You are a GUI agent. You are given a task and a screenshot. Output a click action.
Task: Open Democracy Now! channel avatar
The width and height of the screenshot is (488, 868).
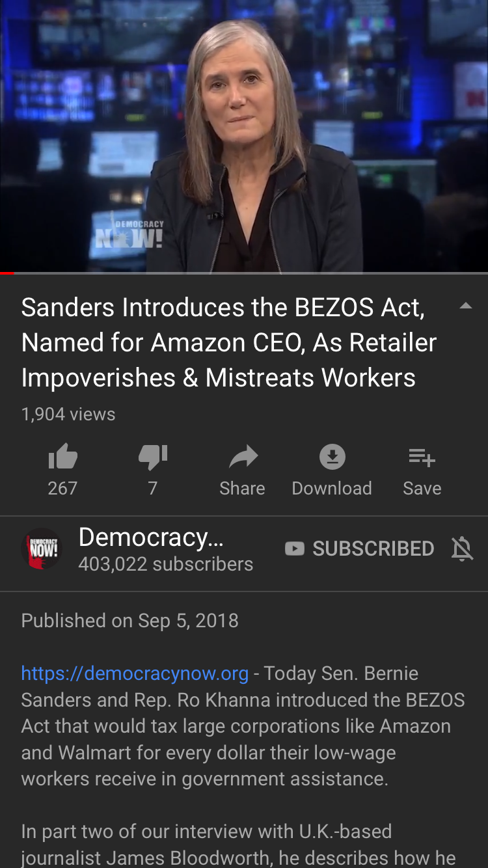[x=42, y=550]
